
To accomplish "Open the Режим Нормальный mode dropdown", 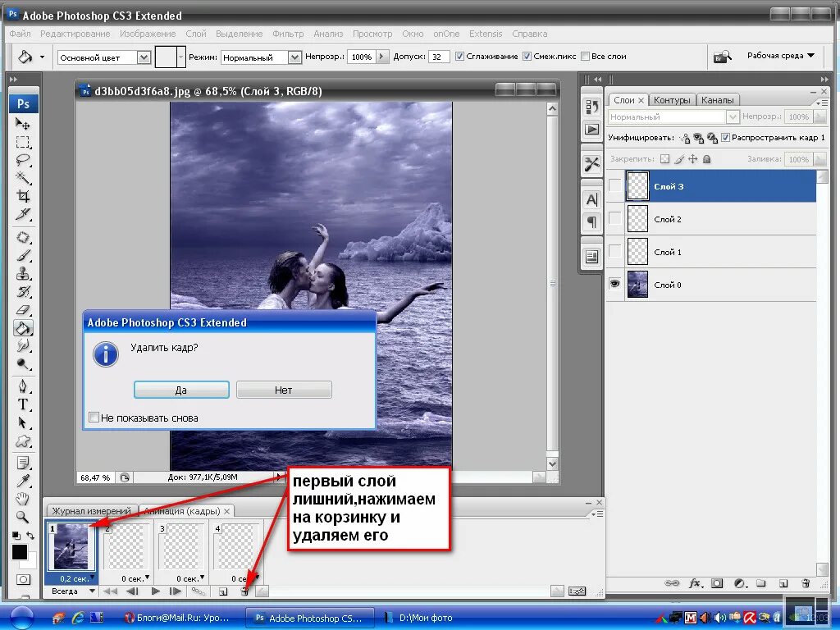I will [x=294, y=57].
